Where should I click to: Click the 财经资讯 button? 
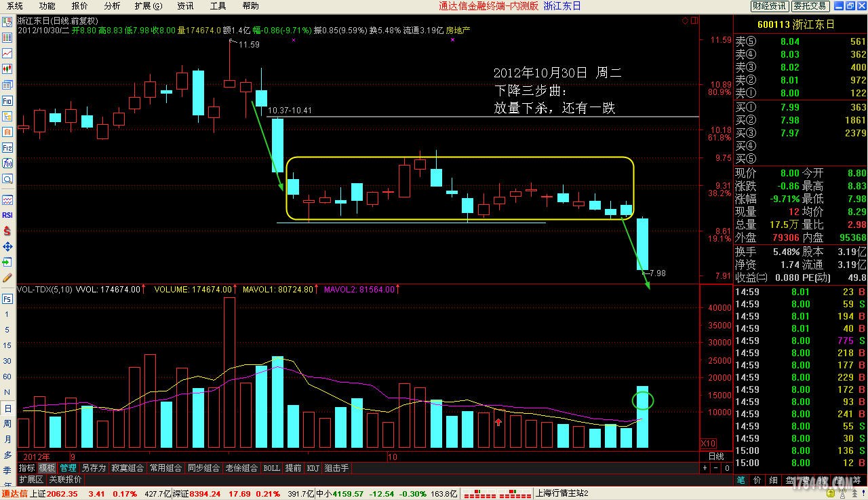[x=769, y=6]
